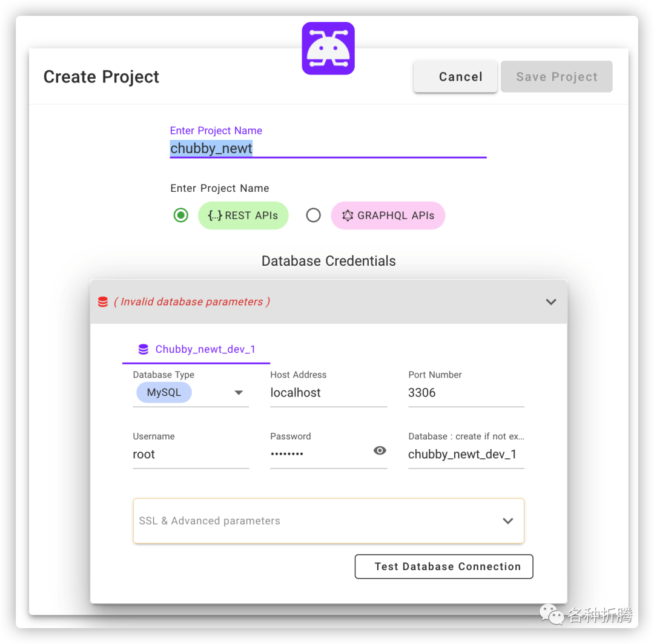Screen dimensions: 654x644
Task: Click the REST APIs braces icon
Action: (x=215, y=215)
